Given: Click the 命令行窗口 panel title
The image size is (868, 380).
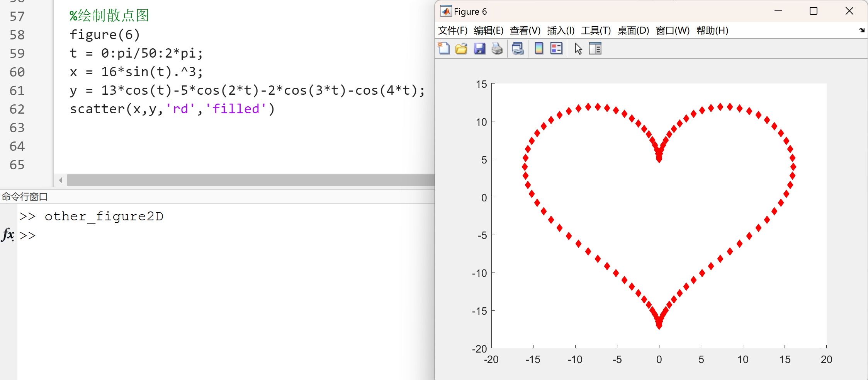Looking at the screenshot, I should point(24,197).
